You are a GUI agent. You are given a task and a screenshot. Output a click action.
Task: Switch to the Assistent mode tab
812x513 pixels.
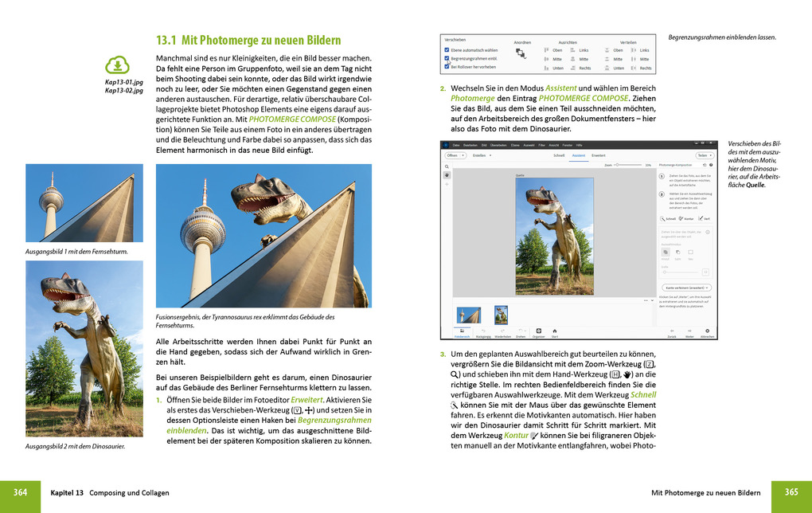(x=579, y=155)
